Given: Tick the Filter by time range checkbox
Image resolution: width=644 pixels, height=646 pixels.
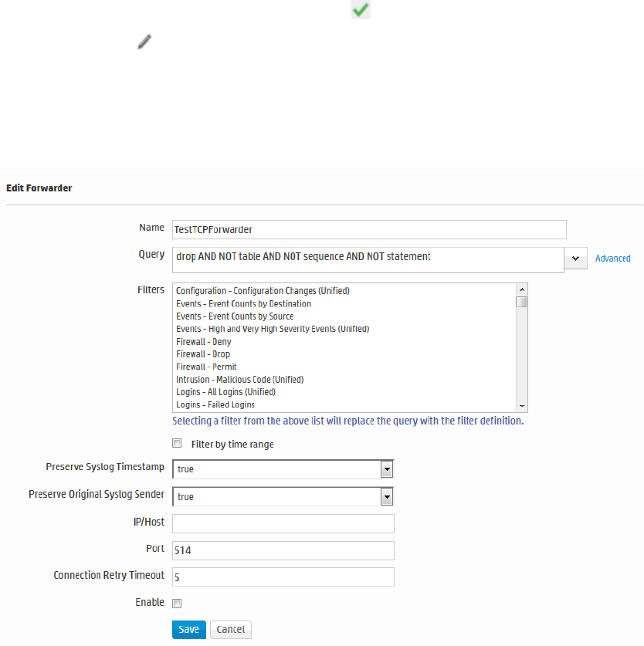Looking at the screenshot, I should click(177, 444).
